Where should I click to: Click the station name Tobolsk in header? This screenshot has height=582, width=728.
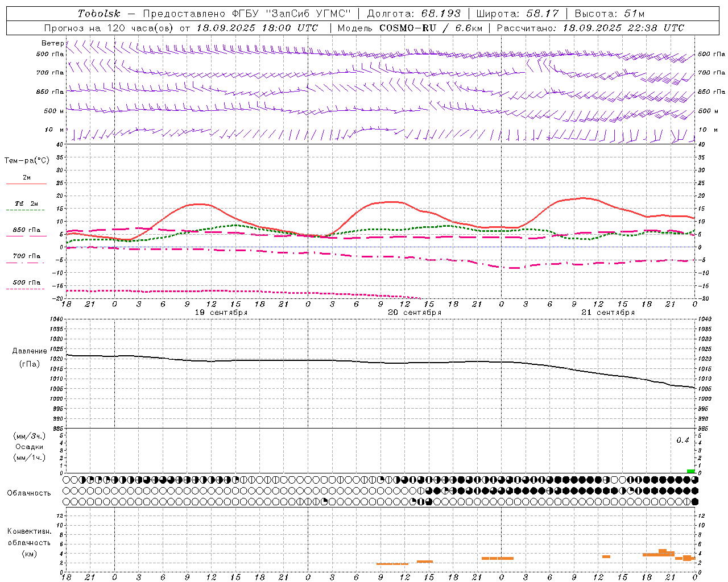(x=99, y=14)
